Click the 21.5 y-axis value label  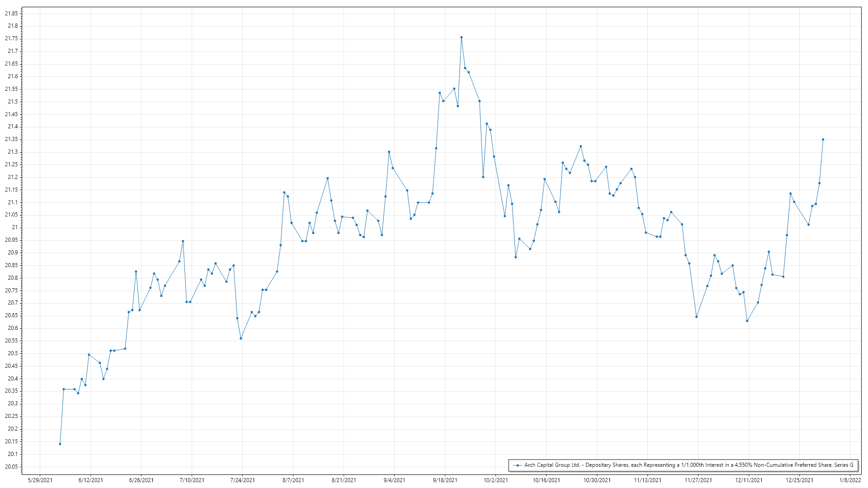[x=13, y=102]
